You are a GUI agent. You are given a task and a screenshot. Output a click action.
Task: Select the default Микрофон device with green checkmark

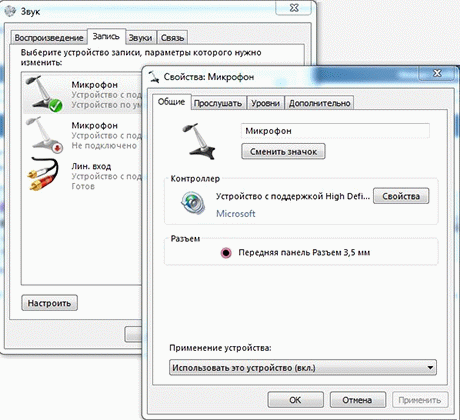[x=83, y=95]
